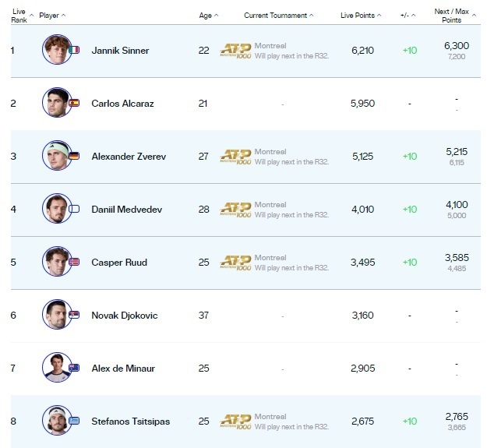Screen dimensions: 487x448
Task: Click Alexander Zverev's profile picture
Action: (x=56, y=156)
